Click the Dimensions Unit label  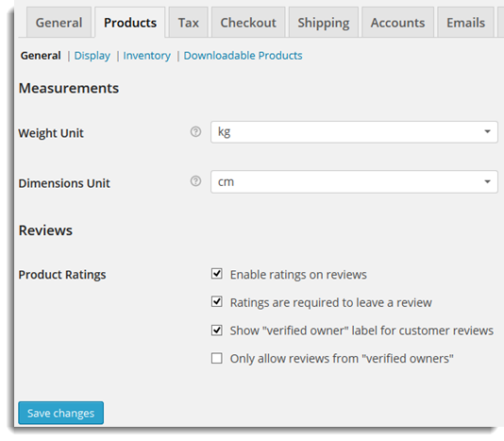64,183
